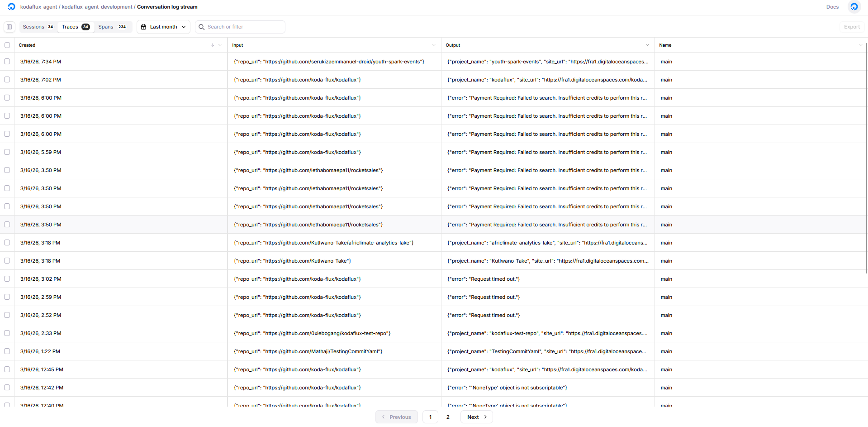The height and width of the screenshot is (427, 868).
Task: Check the row created 3/16/26, 7:34 PM
Action: [7, 62]
